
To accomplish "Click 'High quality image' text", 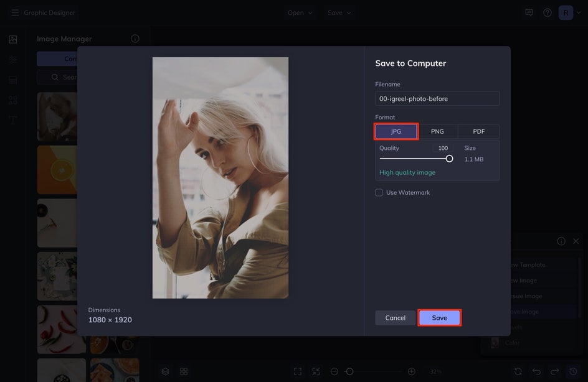I will (x=407, y=173).
